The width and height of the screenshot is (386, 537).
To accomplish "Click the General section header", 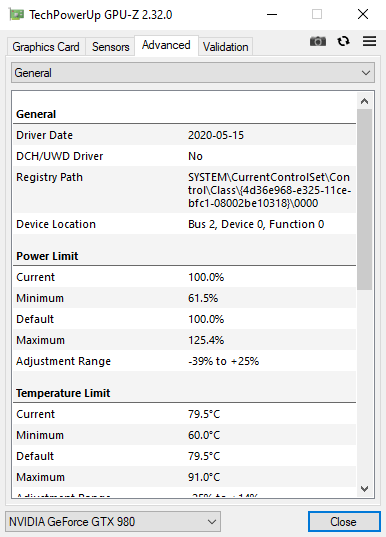I will click(36, 114).
